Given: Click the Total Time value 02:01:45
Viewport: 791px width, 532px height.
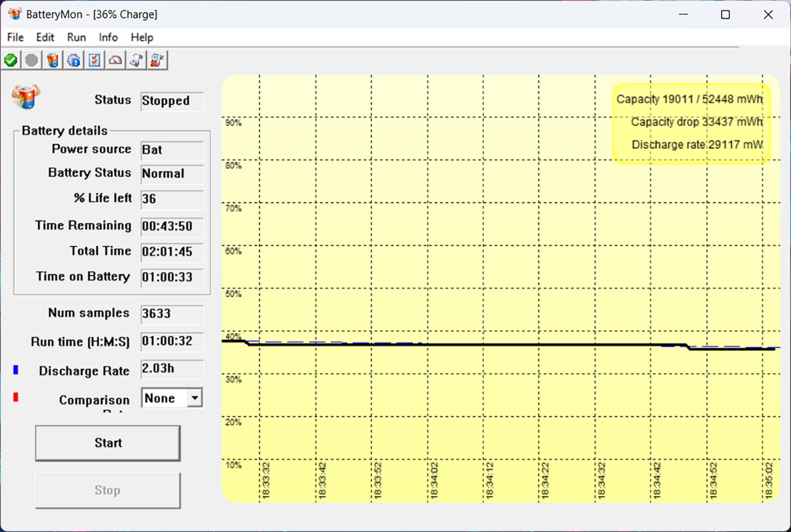Looking at the screenshot, I should 172,252.
